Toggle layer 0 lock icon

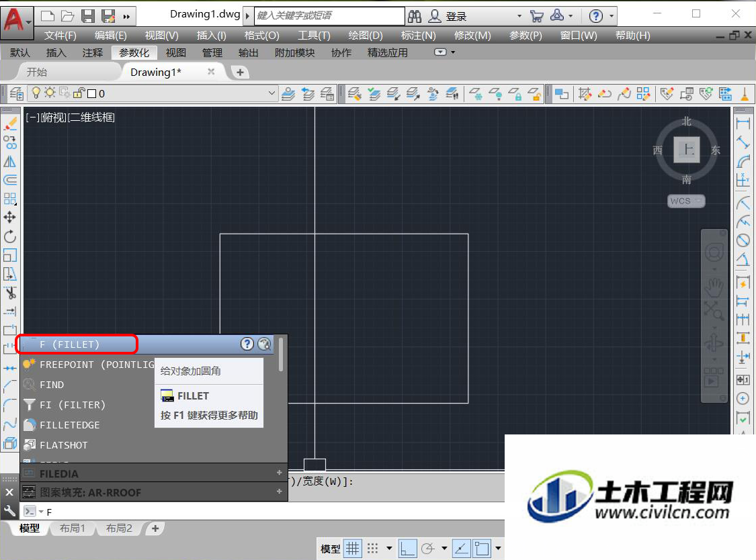pos(79,93)
